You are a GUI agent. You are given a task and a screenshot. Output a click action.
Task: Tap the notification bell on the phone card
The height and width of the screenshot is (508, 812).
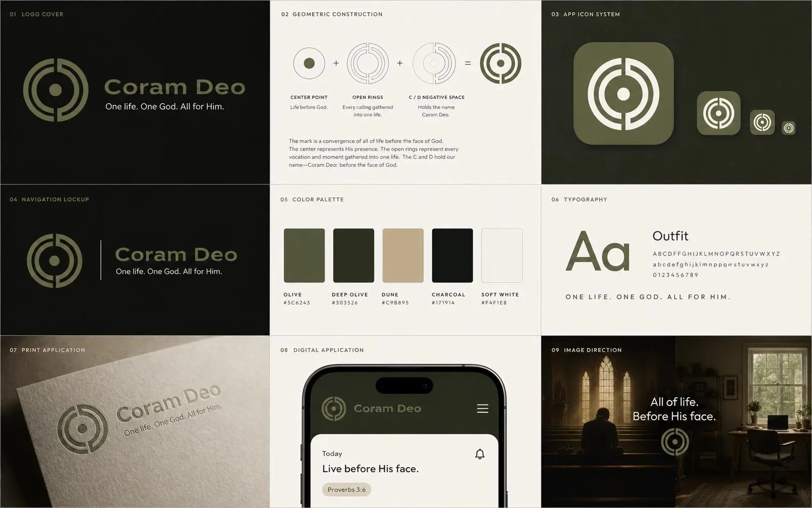click(480, 454)
